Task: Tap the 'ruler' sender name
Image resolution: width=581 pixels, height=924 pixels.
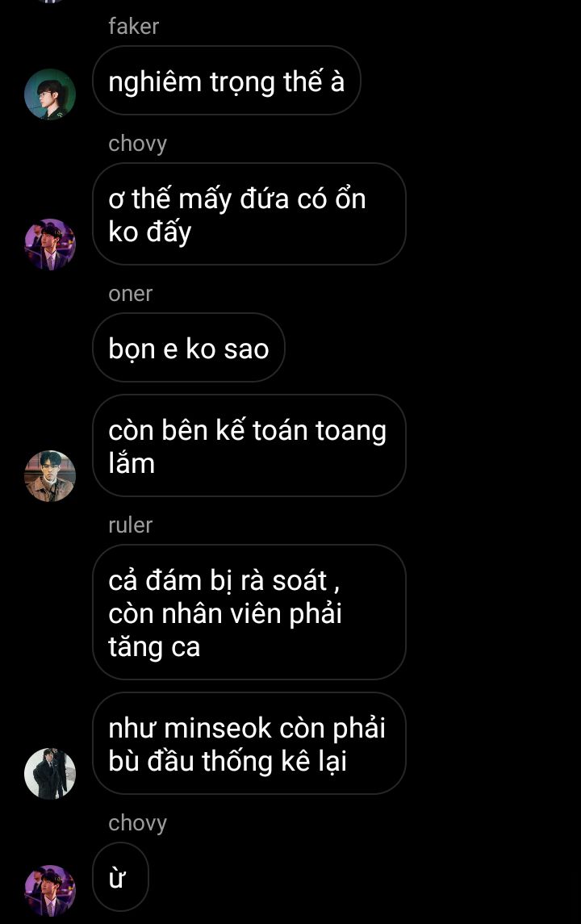Action: pos(130,525)
